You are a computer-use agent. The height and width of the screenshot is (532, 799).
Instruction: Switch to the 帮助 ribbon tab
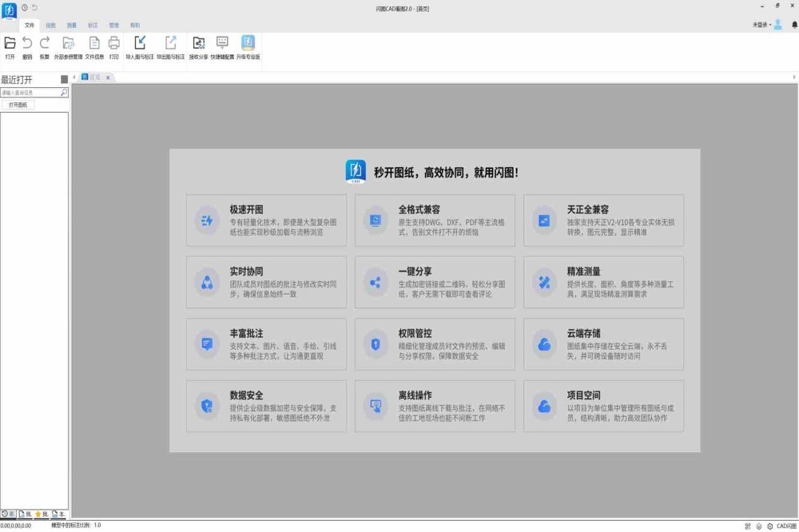coord(135,25)
